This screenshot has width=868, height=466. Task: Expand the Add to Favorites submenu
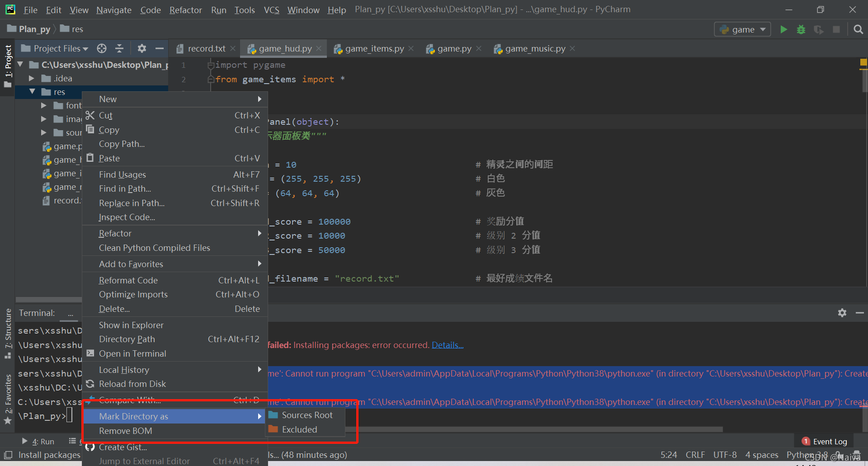(175, 264)
